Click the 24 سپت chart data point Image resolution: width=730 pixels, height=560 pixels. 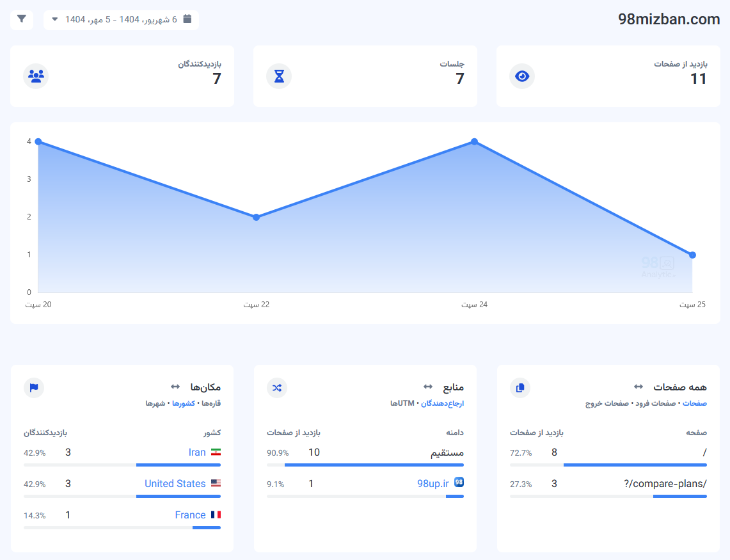(x=474, y=141)
